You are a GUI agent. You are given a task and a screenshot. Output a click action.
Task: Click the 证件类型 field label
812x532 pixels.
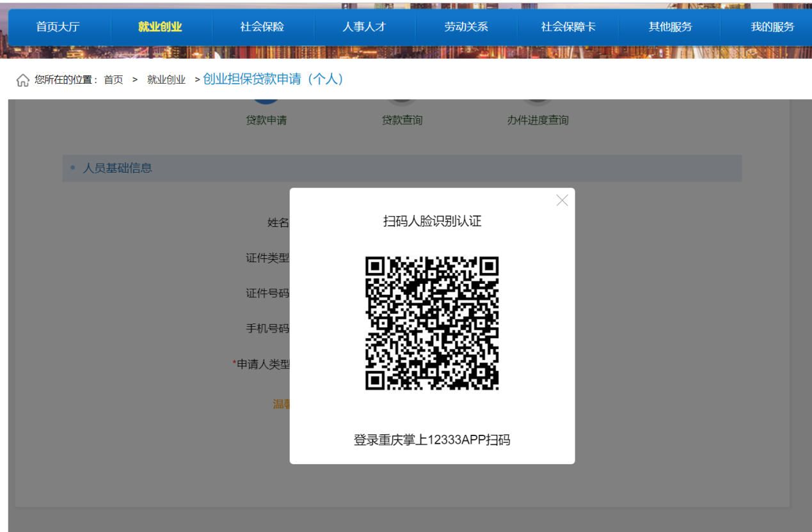point(267,258)
